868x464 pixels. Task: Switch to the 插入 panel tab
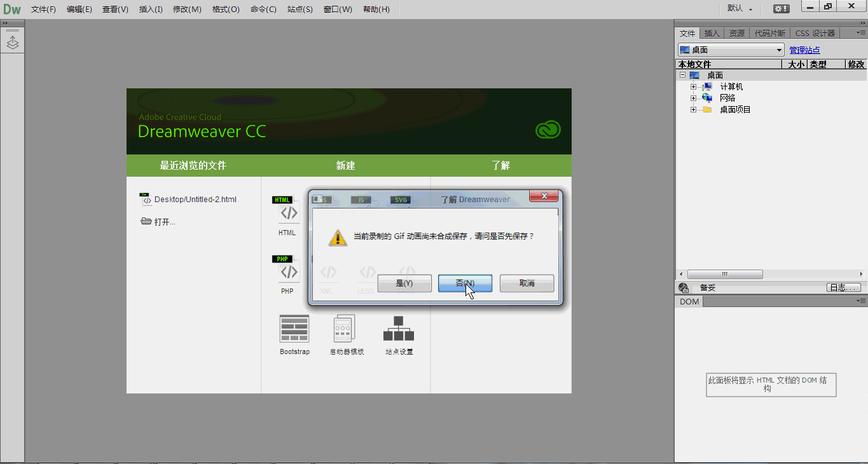pos(712,33)
